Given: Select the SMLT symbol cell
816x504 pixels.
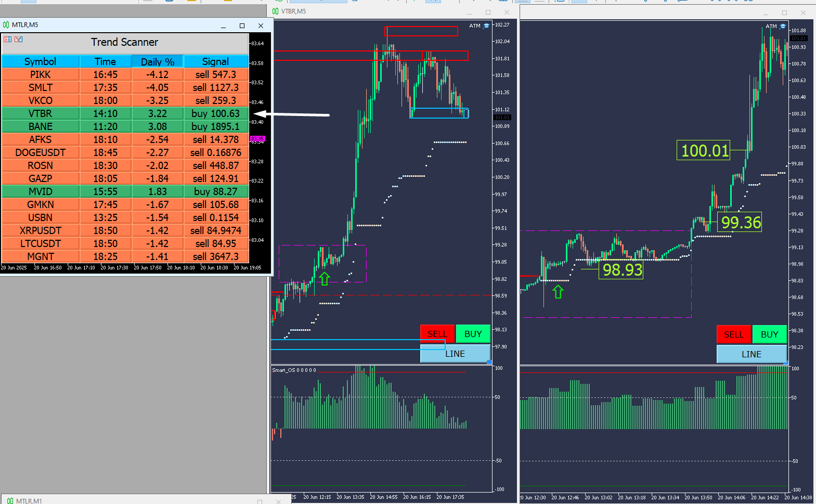Looking at the screenshot, I should tap(41, 87).
